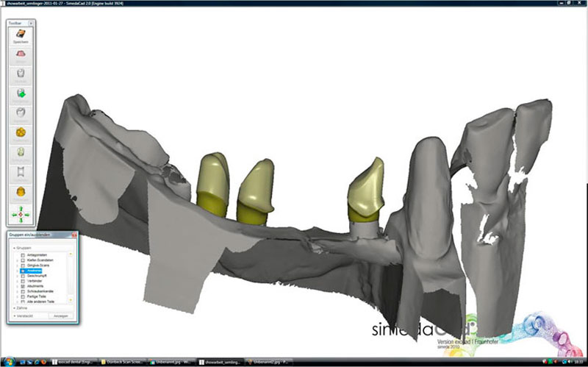Uncheck the Abutments group checkbox
The height and width of the screenshot is (367, 588).
click(23, 285)
